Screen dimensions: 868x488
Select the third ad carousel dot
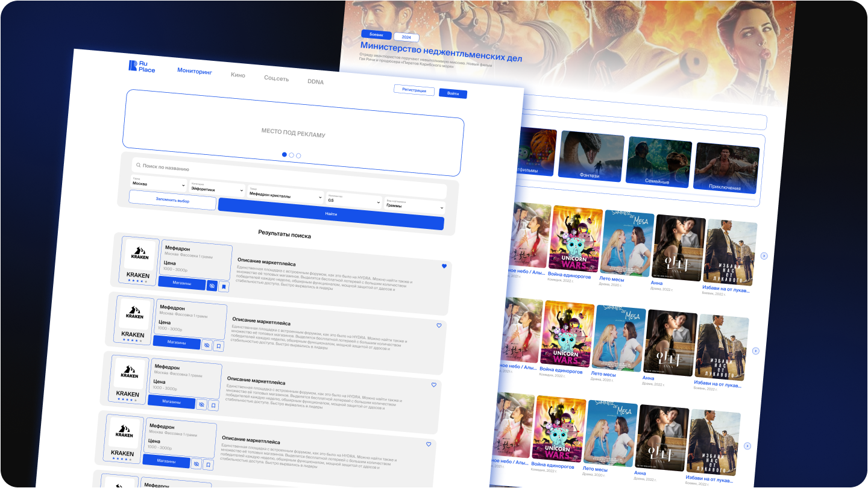pos(298,155)
